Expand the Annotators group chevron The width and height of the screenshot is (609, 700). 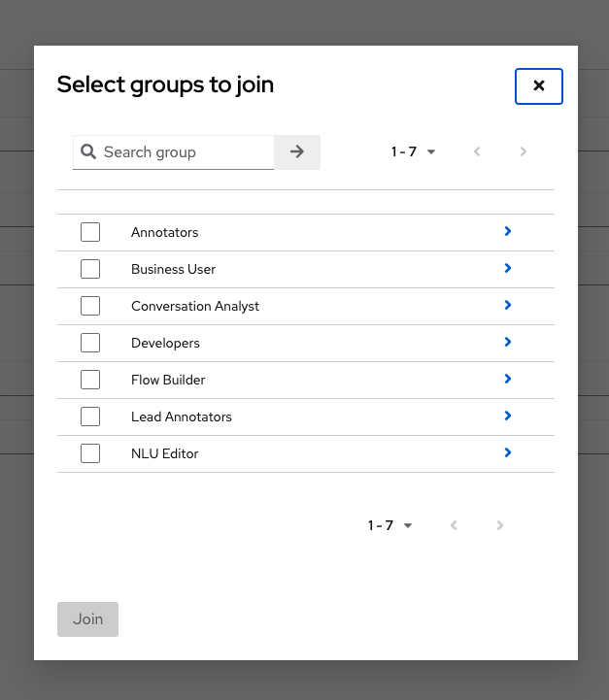[508, 231]
